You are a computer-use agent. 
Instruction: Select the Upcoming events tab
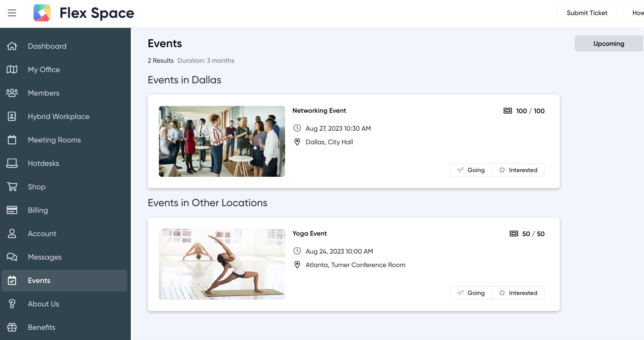click(609, 43)
